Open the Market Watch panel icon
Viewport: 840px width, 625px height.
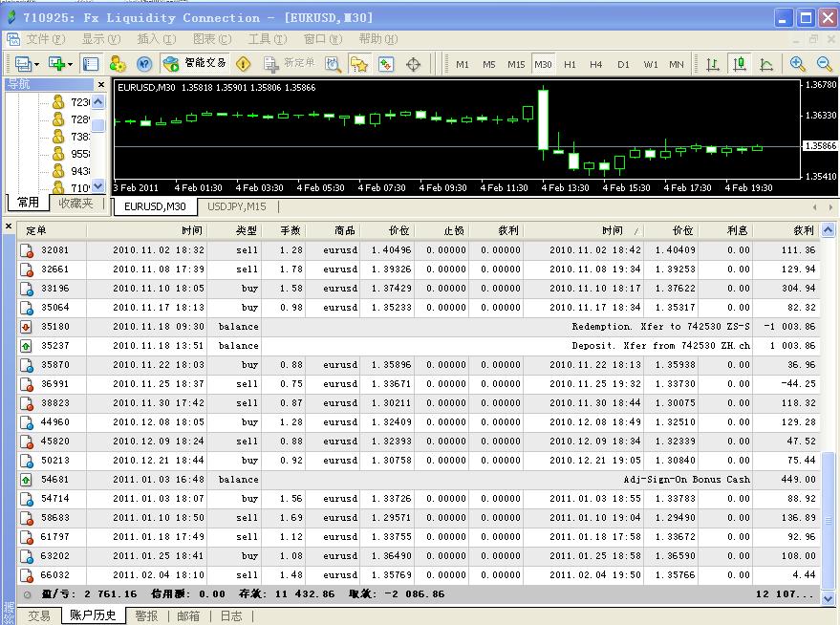tap(91, 64)
